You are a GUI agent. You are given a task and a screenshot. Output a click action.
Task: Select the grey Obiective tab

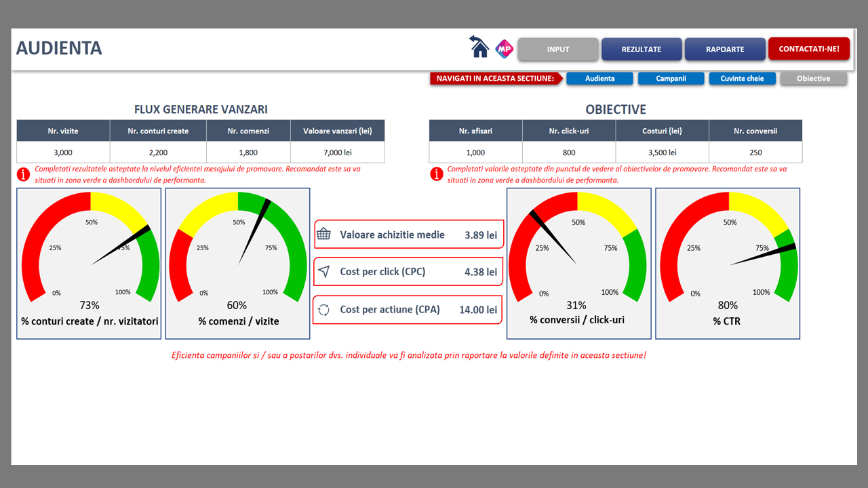(x=813, y=79)
